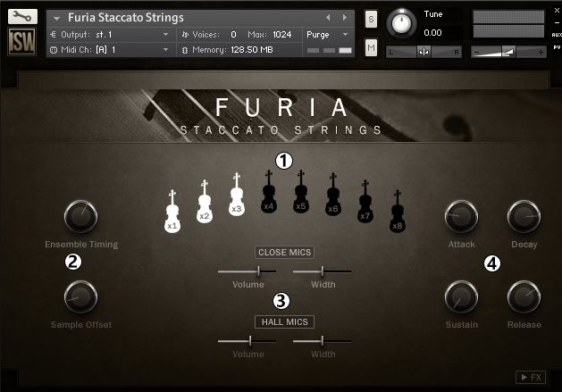Open the Midi Ch dropdown
Image resolution: width=562 pixels, height=392 pixels.
tap(165, 50)
